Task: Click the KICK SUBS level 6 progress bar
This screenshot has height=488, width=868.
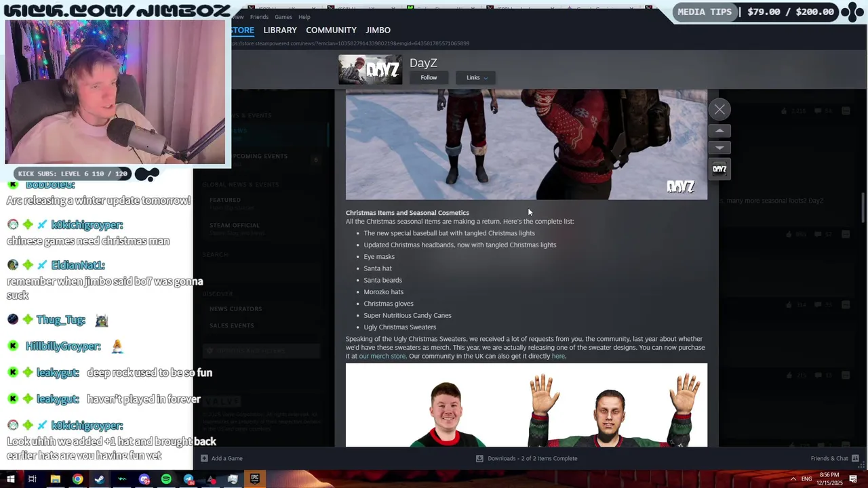Action: tap(73, 174)
